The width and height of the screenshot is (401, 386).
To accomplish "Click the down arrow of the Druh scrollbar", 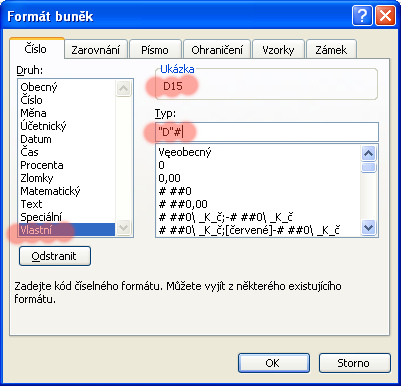I will click(124, 228).
